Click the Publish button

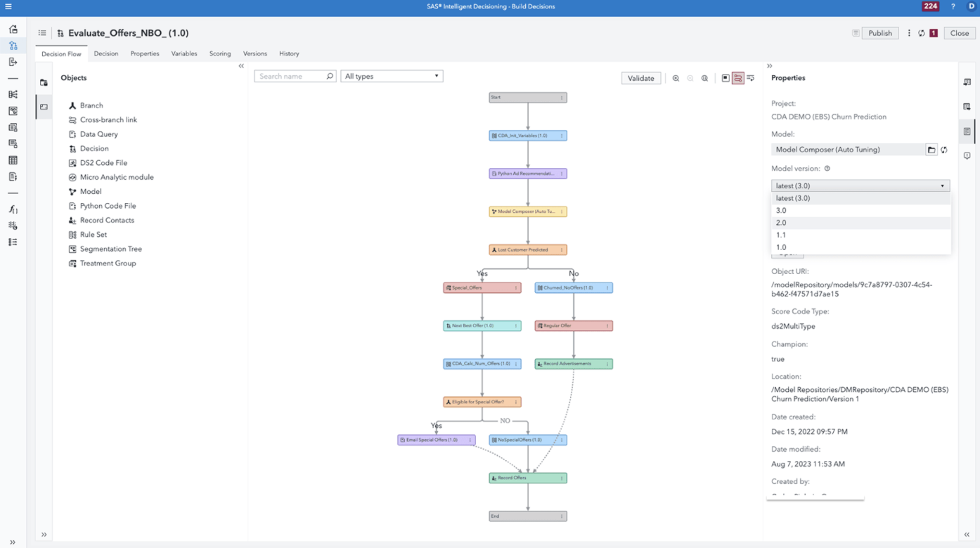point(879,33)
